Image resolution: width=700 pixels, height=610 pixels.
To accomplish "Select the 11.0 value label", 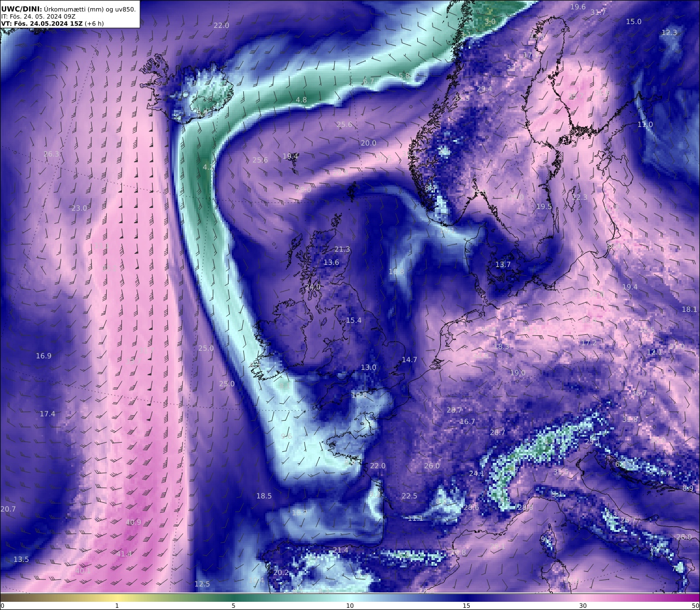I will click(645, 124).
